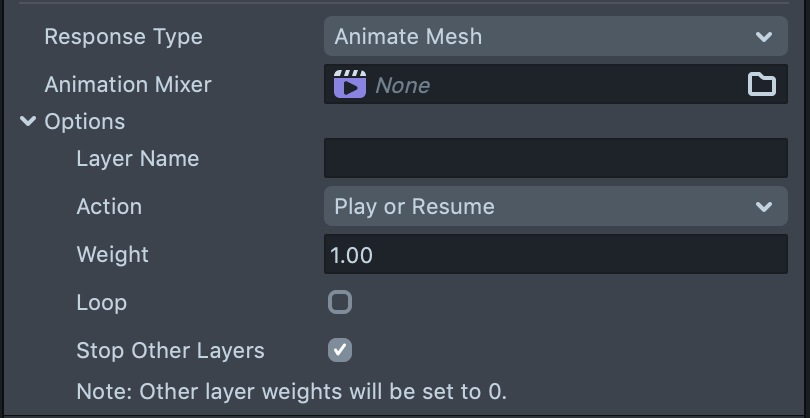Click the purple clapperboard Animation Mixer icon
Viewport: 810px width, 418px height.
(349, 85)
